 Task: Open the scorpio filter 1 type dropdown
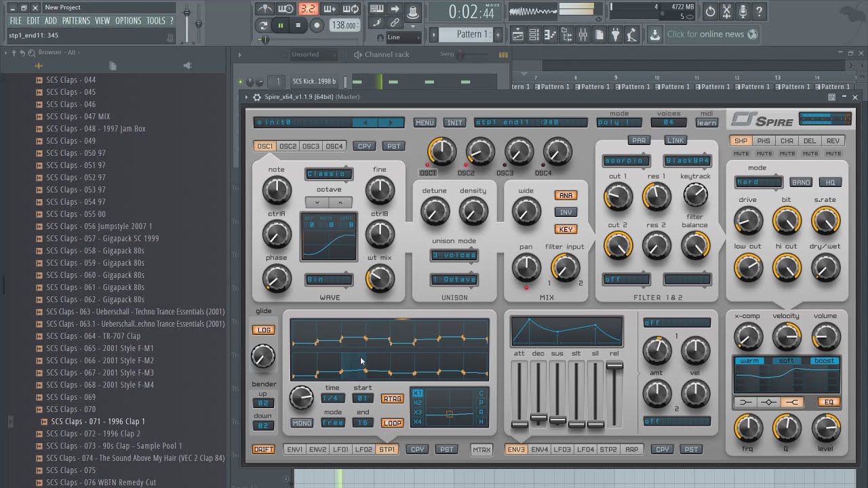[x=627, y=161]
